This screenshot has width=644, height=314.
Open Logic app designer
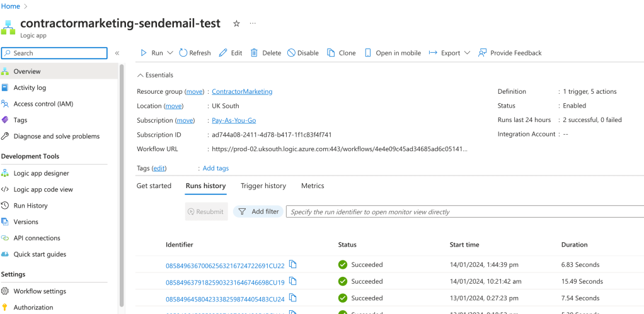pos(59,174)
